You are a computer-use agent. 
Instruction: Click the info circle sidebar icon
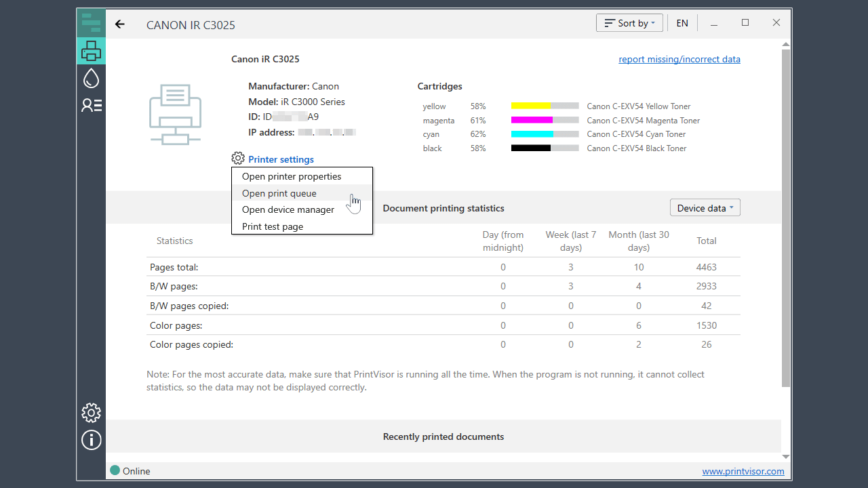[91, 440]
